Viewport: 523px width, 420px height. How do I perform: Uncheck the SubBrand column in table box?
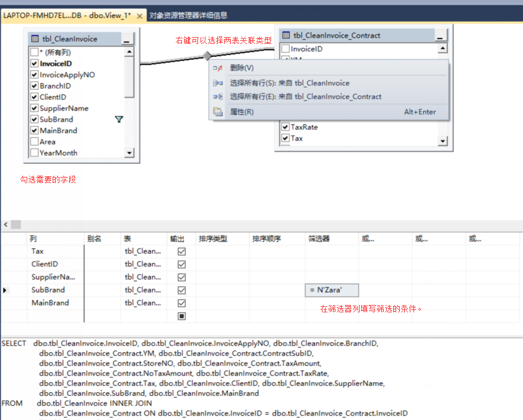(35, 119)
